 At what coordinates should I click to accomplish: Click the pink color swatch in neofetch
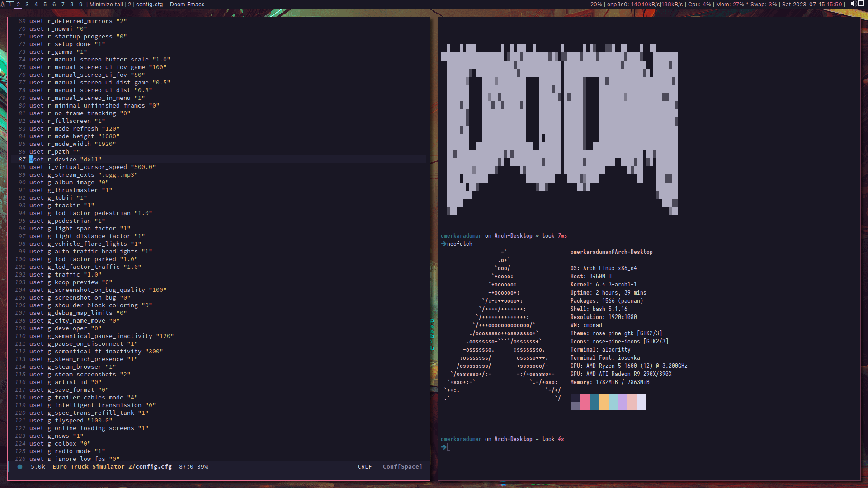[x=585, y=402]
